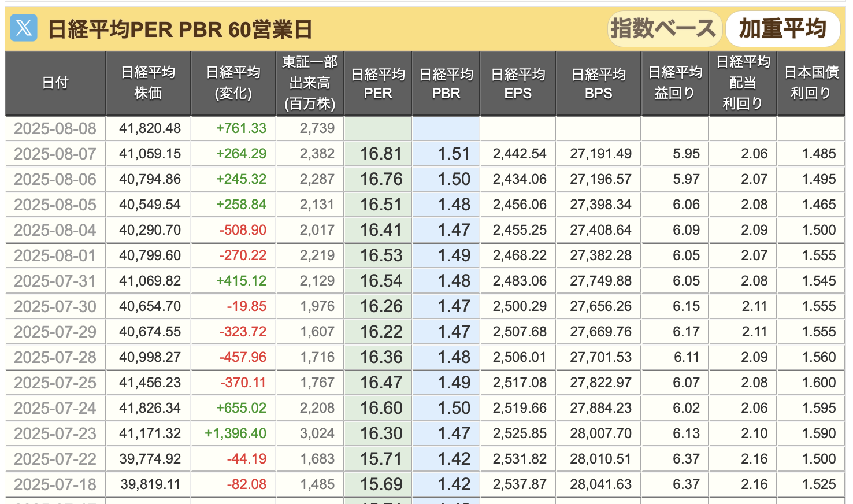853x504 pixels.
Task: Click the PER value 15.71
Action: pyautogui.click(x=381, y=459)
